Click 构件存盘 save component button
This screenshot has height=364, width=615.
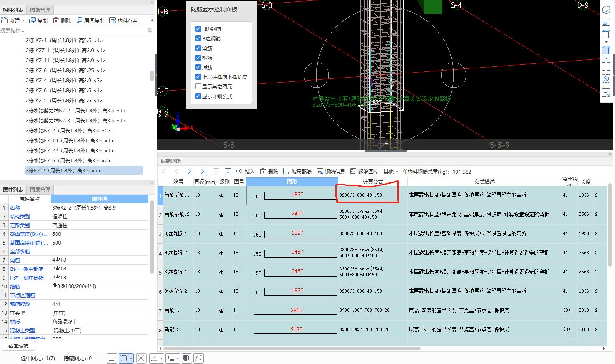[123, 20]
